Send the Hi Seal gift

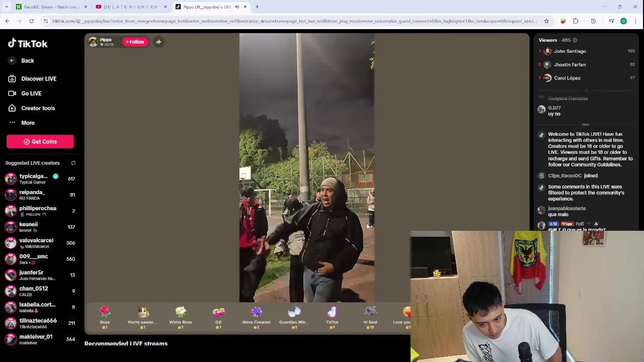pyautogui.click(x=370, y=318)
